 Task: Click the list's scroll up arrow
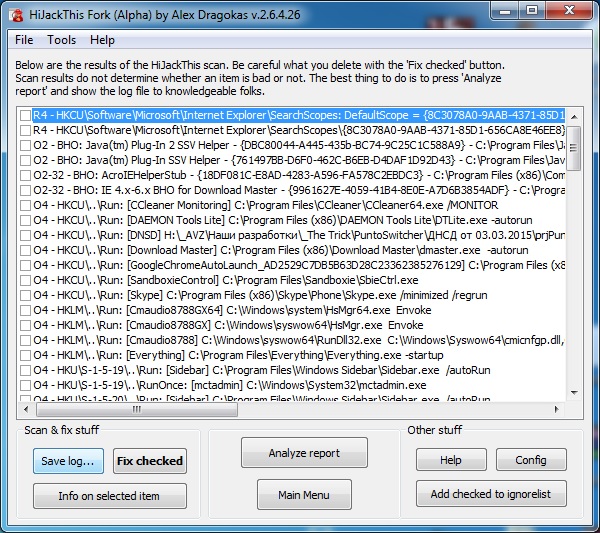point(574,116)
